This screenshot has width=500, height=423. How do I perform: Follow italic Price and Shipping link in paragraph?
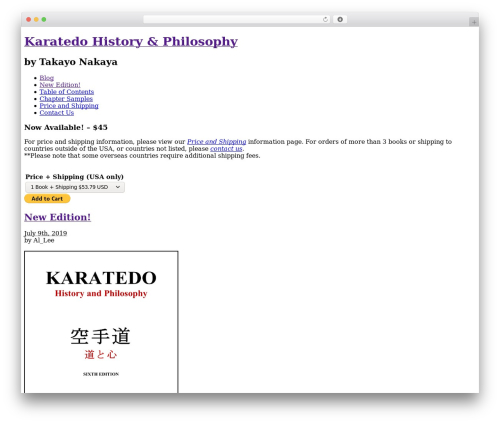click(216, 142)
